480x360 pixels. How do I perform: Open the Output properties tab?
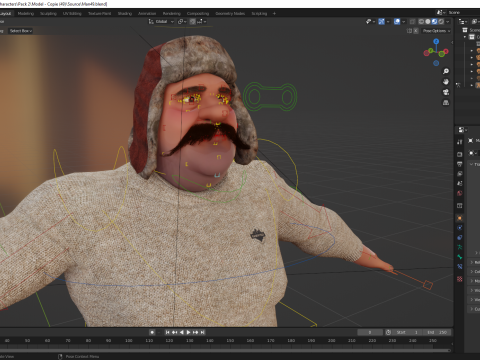click(x=460, y=164)
